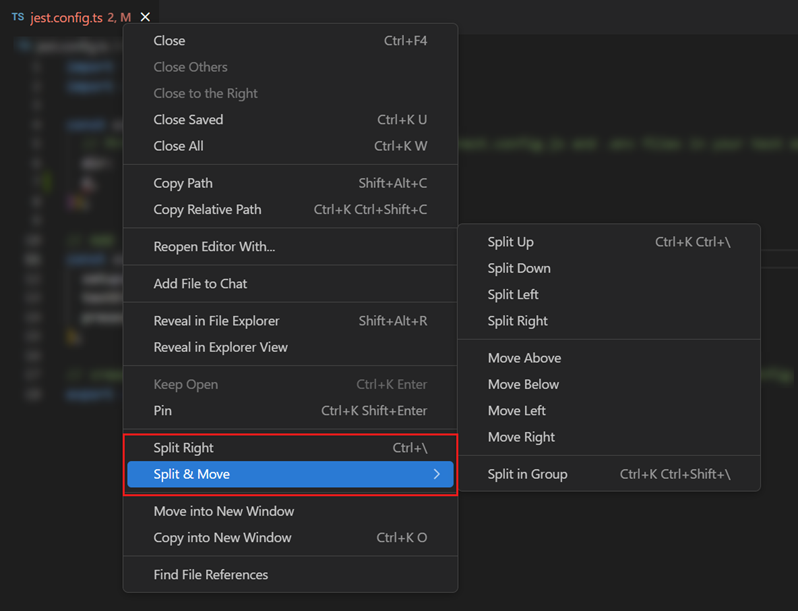Copy Path of the file
Screen dimensions: 799x611
click(x=183, y=183)
